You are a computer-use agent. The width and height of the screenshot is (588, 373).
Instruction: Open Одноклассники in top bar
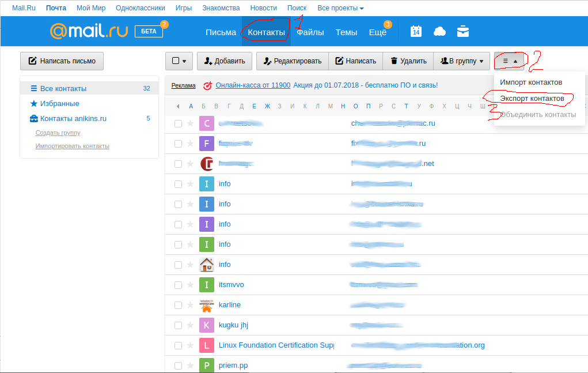[x=141, y=8]
